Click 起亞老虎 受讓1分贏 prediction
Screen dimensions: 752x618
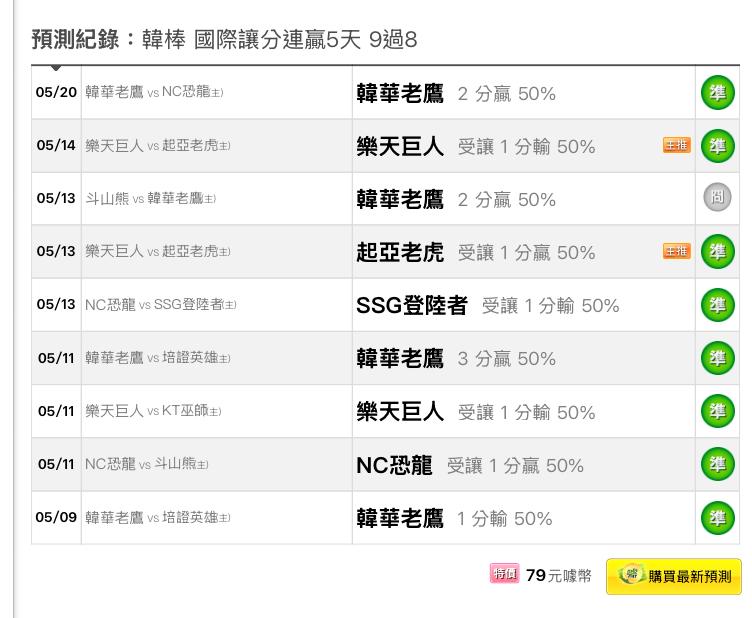coord(476,252)
